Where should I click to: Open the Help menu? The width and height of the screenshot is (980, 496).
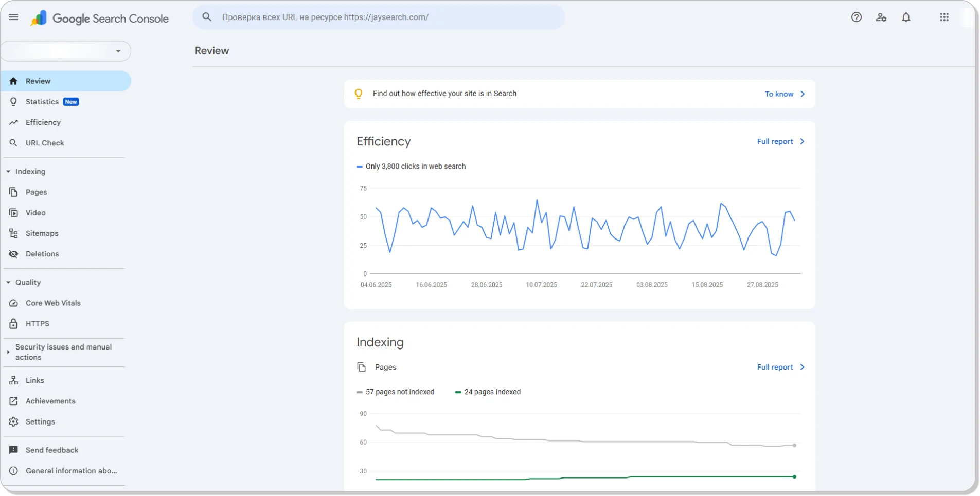pyautogui.click(x=856, y=17)
